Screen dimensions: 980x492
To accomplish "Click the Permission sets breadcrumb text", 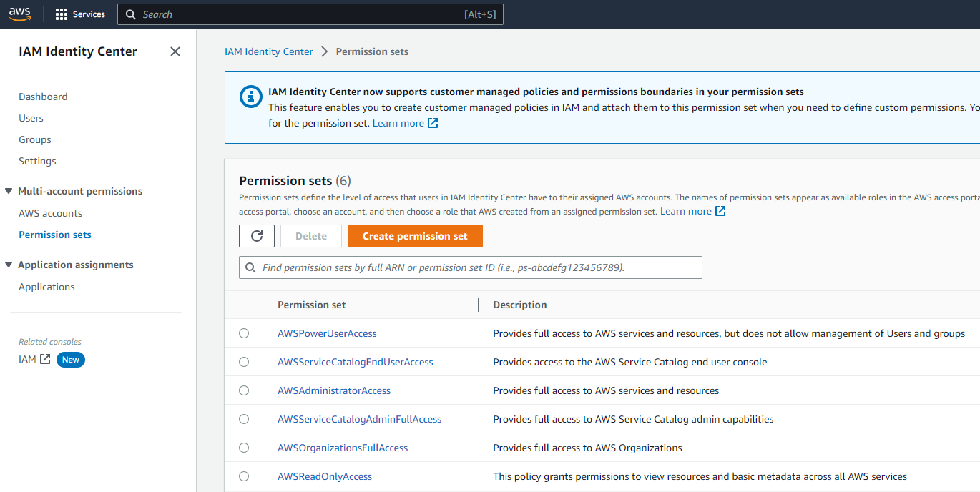I will pyautogui.click(x=372, y=51).
